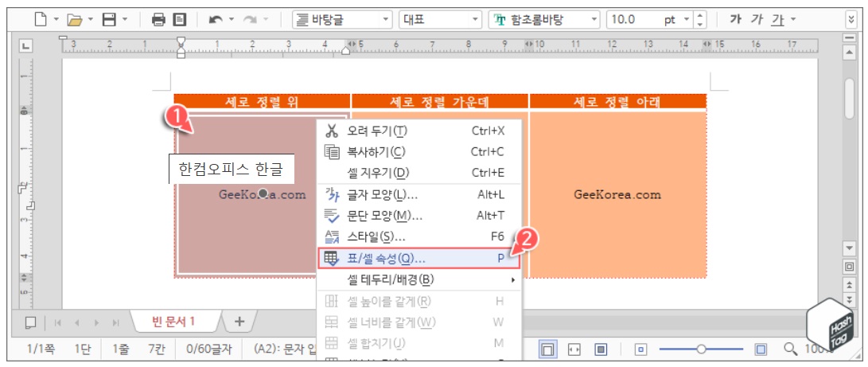The height and width of the screenshot is (367, 868).
Task: Expand 셀 테두리/배경(B) submenu
Action: (419, 279)
